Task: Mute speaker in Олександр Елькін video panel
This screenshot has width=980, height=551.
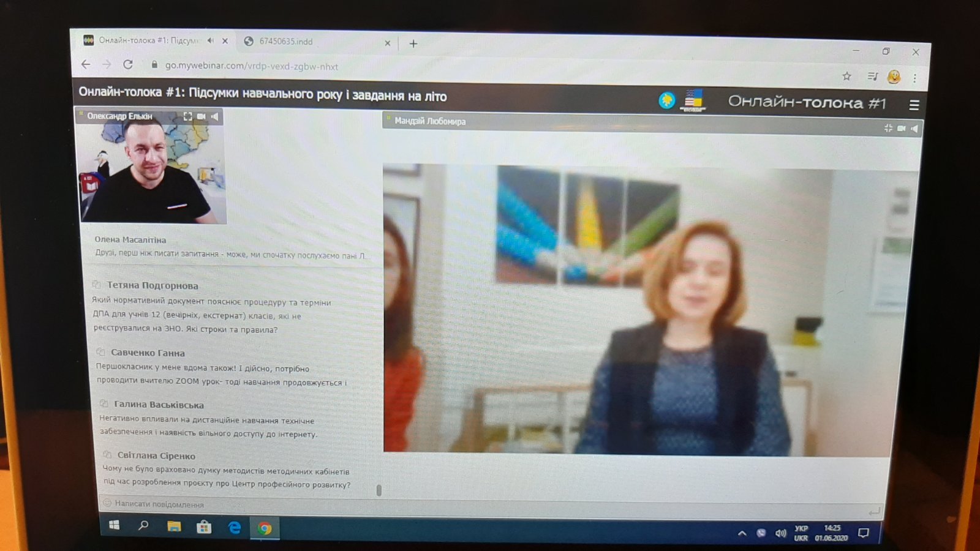Action: pos(215,116)
